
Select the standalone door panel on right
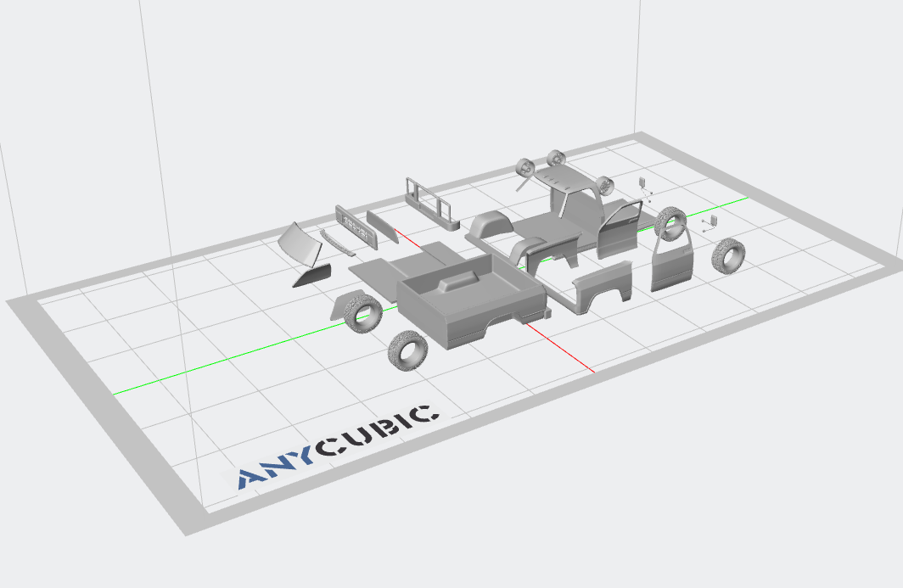672,263
